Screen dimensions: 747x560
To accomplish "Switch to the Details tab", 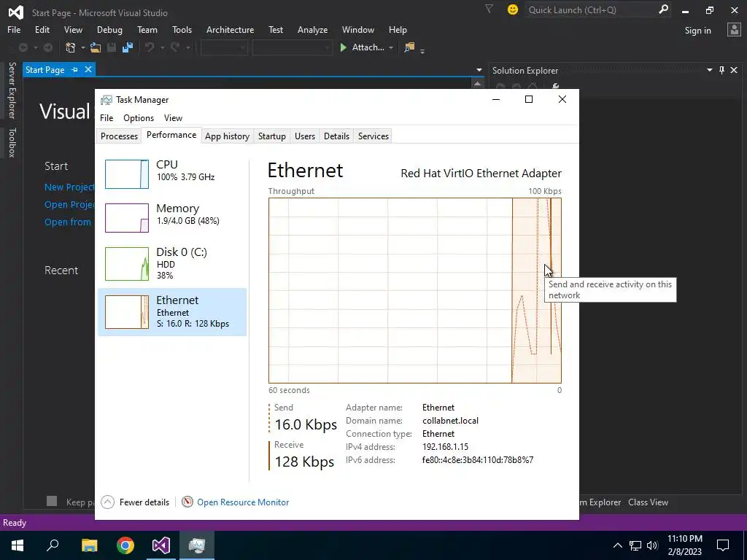I will tap(336, 136).
